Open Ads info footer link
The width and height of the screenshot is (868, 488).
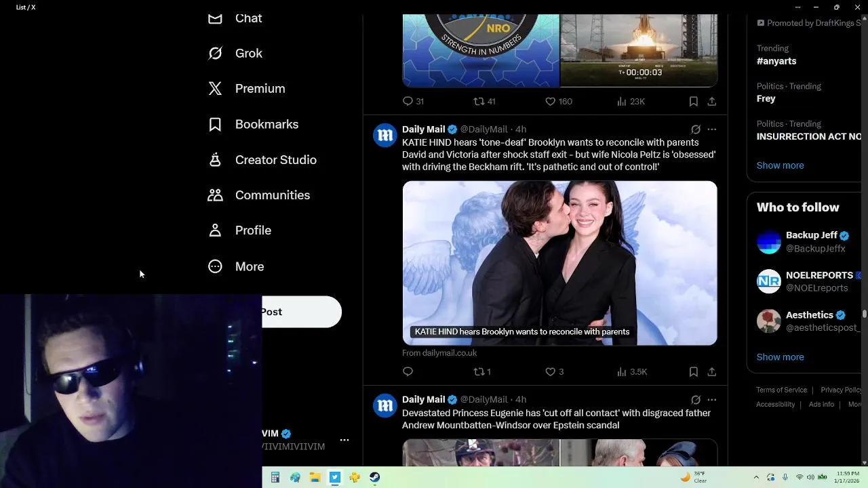[821, 404]
